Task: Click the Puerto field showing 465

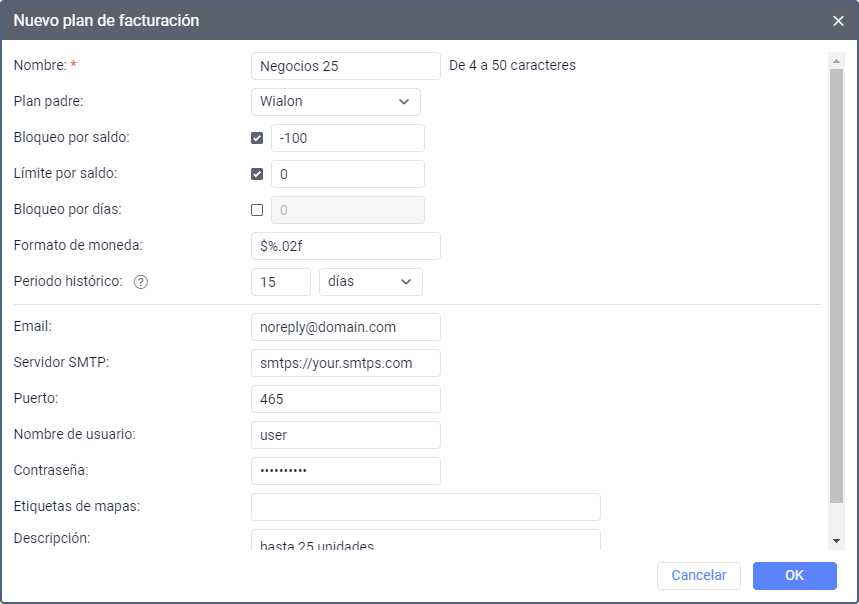Action: [x=346, y=399]
